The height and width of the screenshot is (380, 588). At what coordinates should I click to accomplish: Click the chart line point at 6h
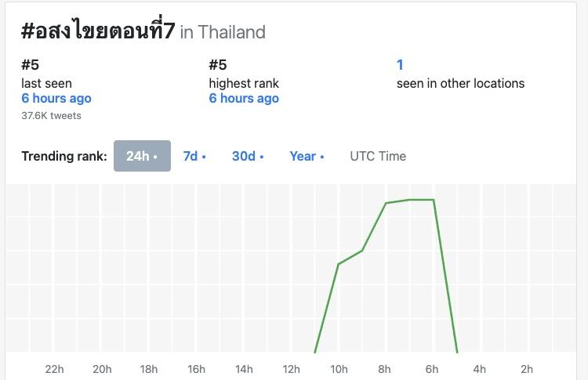click(434, 200)
